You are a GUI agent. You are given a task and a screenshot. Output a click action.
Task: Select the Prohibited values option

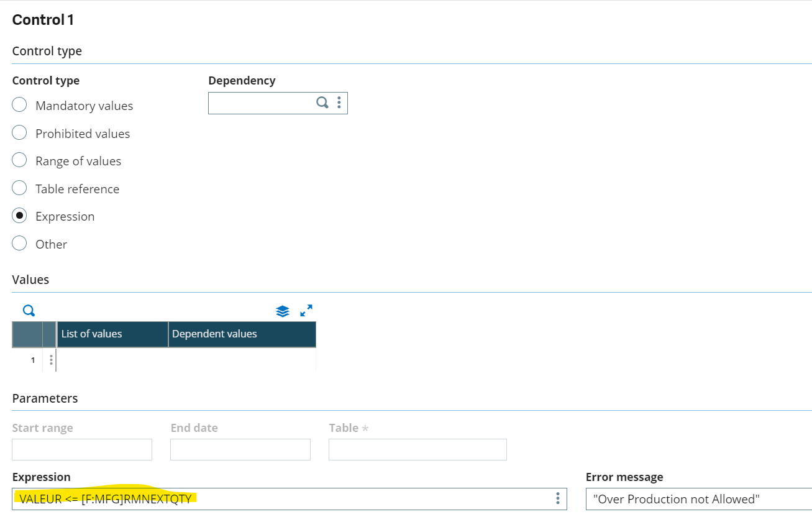(x=19, y=132)
